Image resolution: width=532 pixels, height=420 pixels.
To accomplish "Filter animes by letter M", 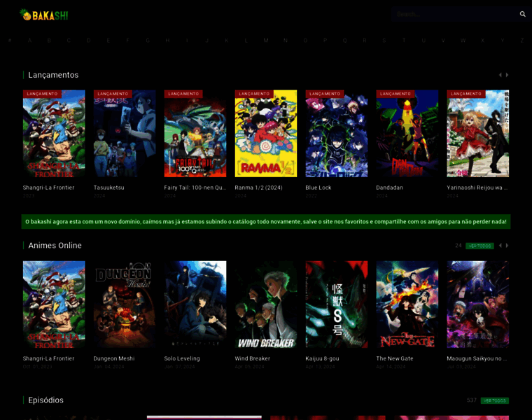I will point(266,41).
